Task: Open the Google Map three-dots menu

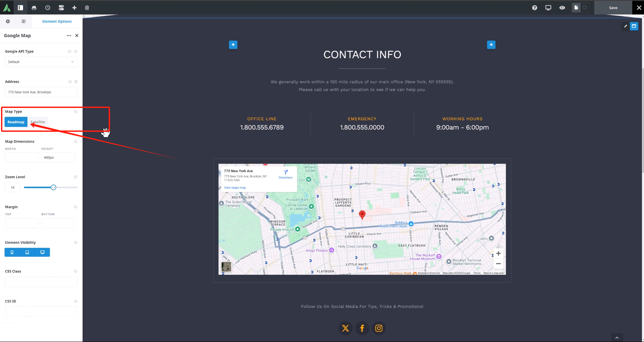Action: coord(69,36)
